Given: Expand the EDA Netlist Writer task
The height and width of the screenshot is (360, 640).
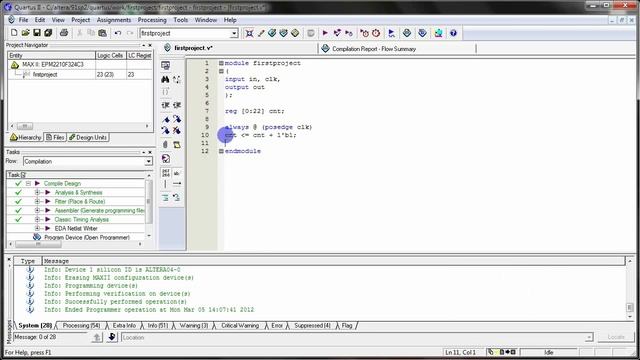Looking at the screenshot, I should [x=37, y=229].
